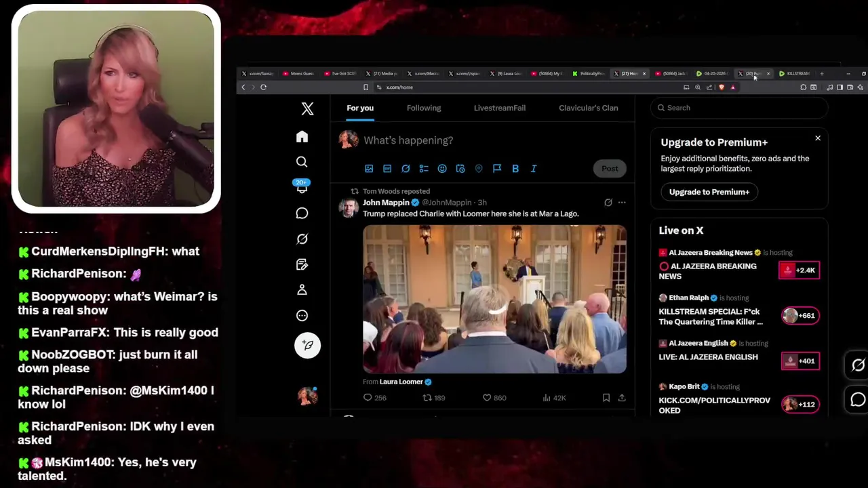The height and width of the screenshot is (488, 868).
Task: Open LIVE: AL JAZEERA ENGLISH stream
Action: (708, 357)
